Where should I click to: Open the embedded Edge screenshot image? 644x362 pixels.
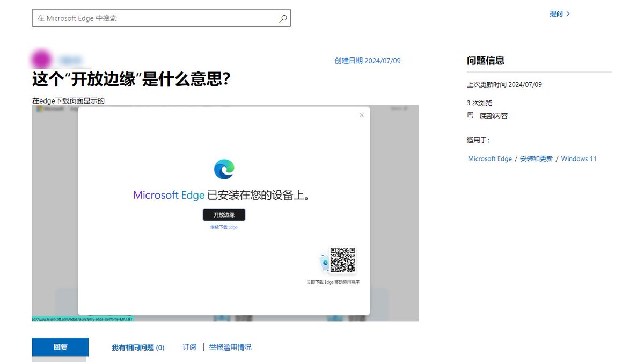click(225, 213)
